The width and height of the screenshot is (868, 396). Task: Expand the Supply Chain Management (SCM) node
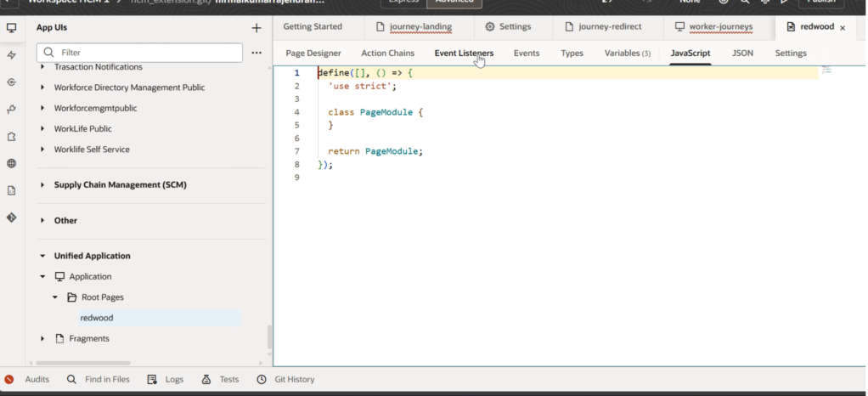pyautogui.click(x=43, y=185)
